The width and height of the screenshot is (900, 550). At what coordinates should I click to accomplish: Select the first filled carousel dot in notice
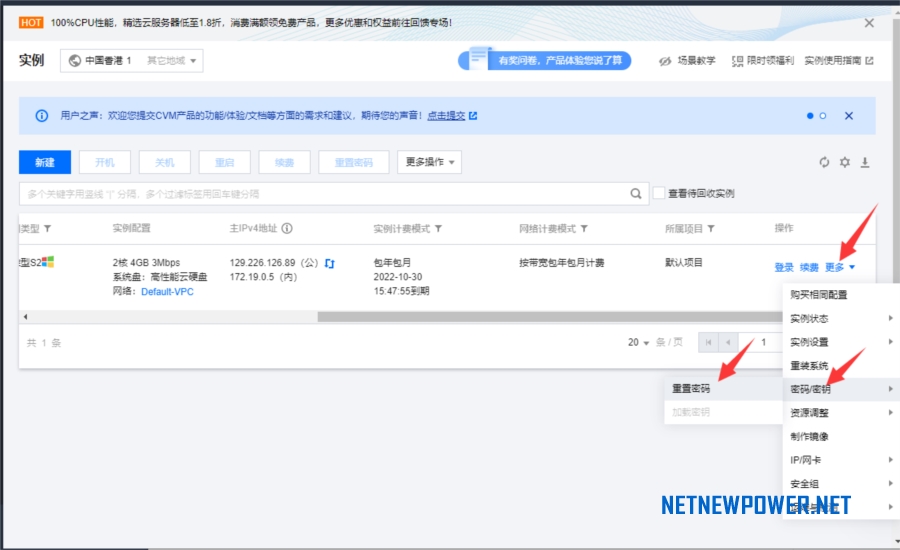[x=810, y=116]
